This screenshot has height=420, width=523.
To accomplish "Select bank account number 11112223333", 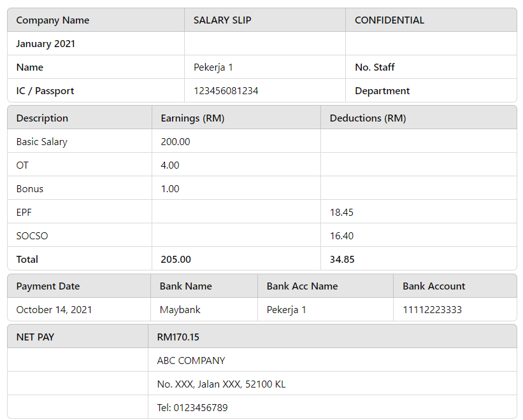I will pyautogui.click(x=432, y=310).
